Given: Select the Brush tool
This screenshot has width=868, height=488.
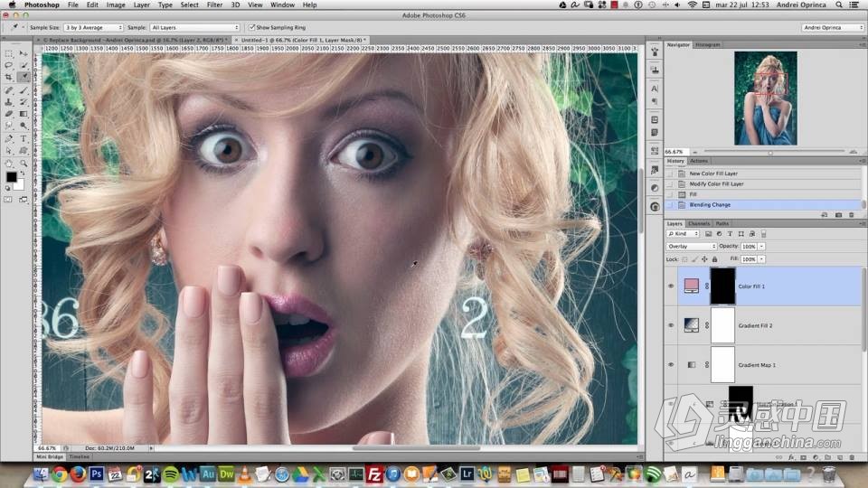Looking at the screenshot, I should click(24, 89).
